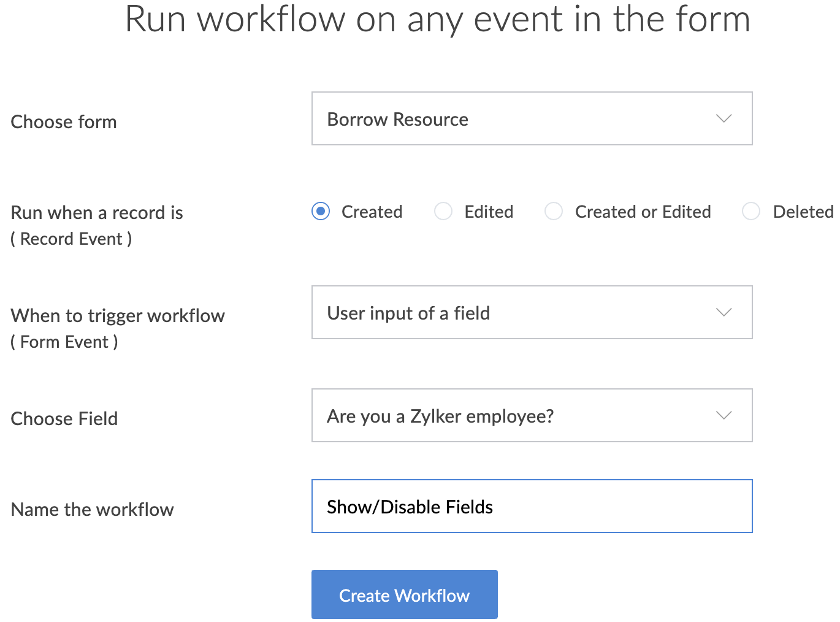Click the Created or Edited label text

(x=643, y=212)
